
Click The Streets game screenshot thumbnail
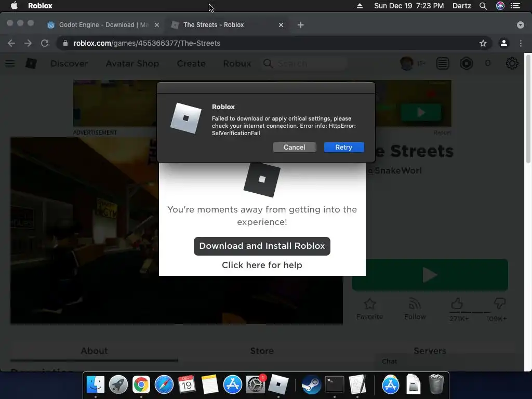point(177,230)
